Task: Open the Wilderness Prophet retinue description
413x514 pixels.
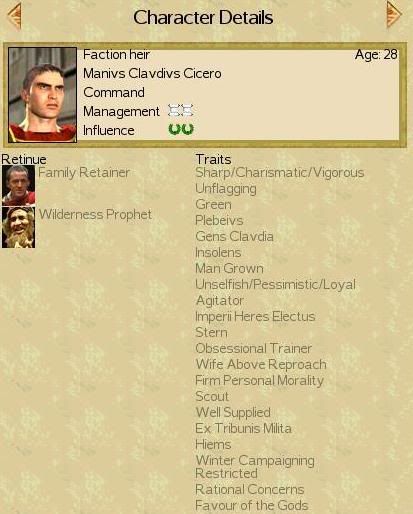Action: click(95, 214)
